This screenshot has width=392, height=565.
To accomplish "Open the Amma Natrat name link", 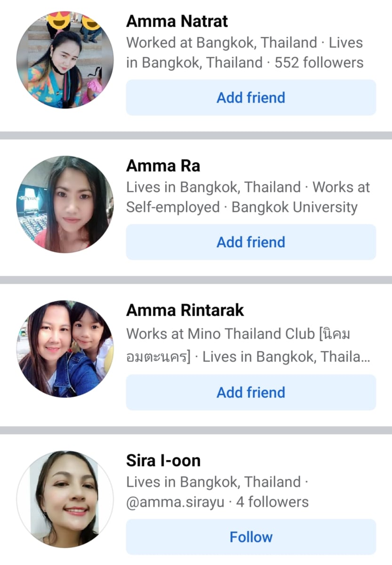I will tap(177, 21).
